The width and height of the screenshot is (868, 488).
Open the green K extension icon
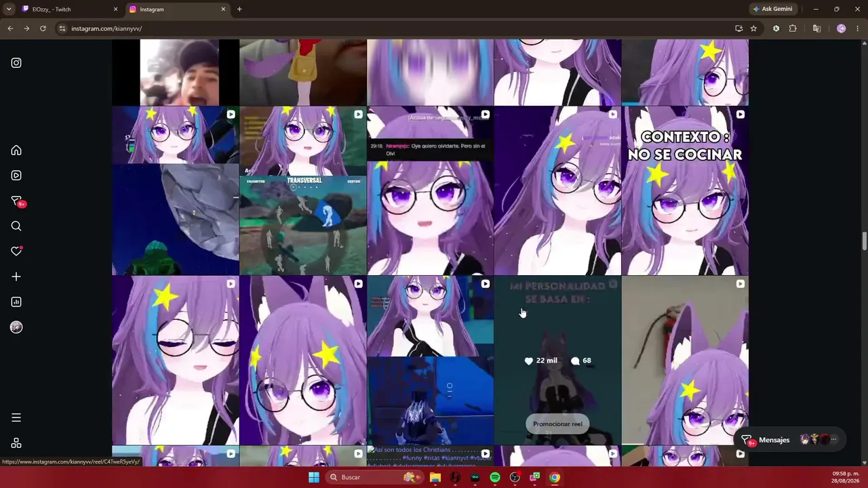pyautogui.click(x=776, y=28)
